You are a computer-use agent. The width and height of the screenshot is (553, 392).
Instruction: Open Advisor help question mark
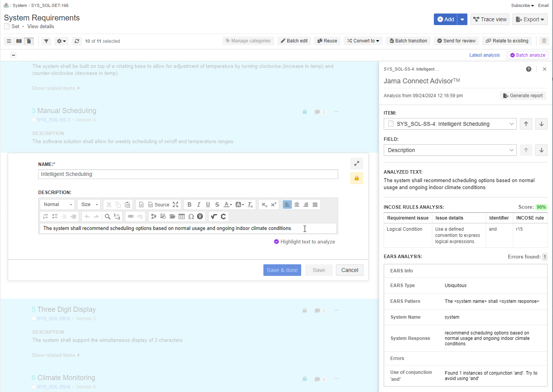coord(529,69)
